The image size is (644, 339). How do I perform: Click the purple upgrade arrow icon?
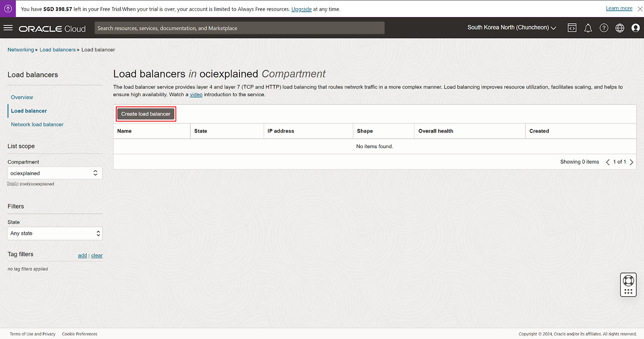coord(8,9)
